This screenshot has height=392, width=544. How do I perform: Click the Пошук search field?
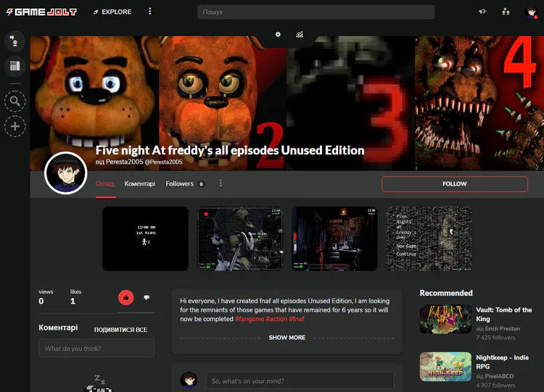click(316, 12)
